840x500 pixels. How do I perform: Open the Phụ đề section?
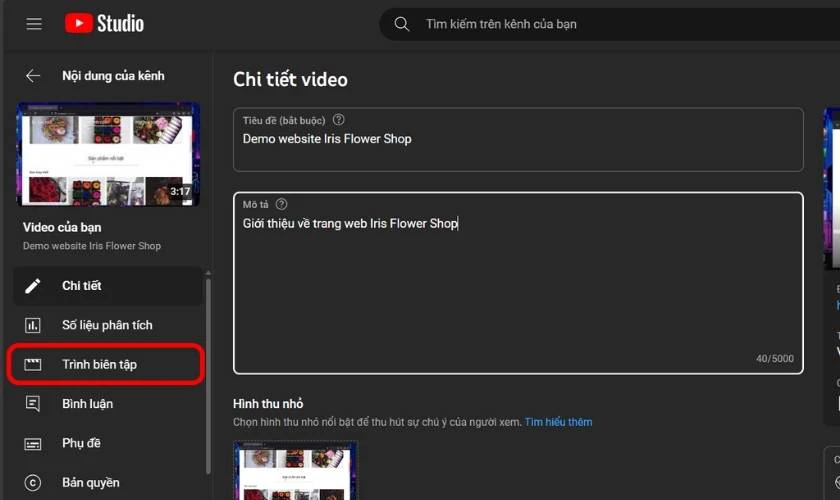[x=108, y=443]
